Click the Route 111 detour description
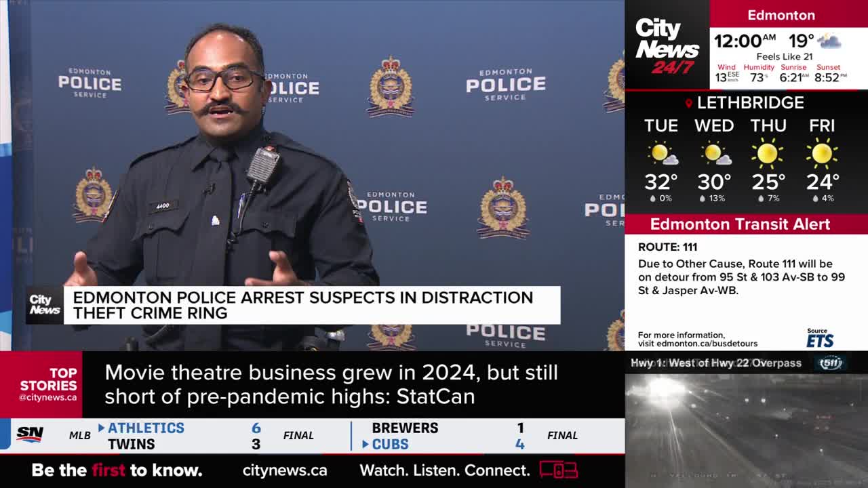The height and width of the screenshot is (488, 868). (x=741, y=277)
